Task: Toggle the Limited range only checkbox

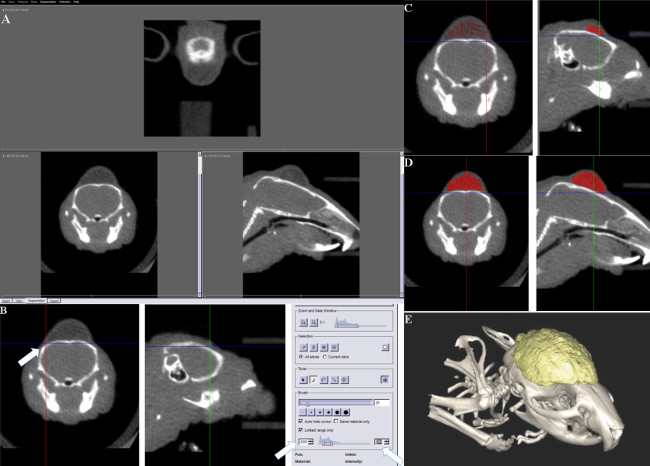Action: point(301,430)
